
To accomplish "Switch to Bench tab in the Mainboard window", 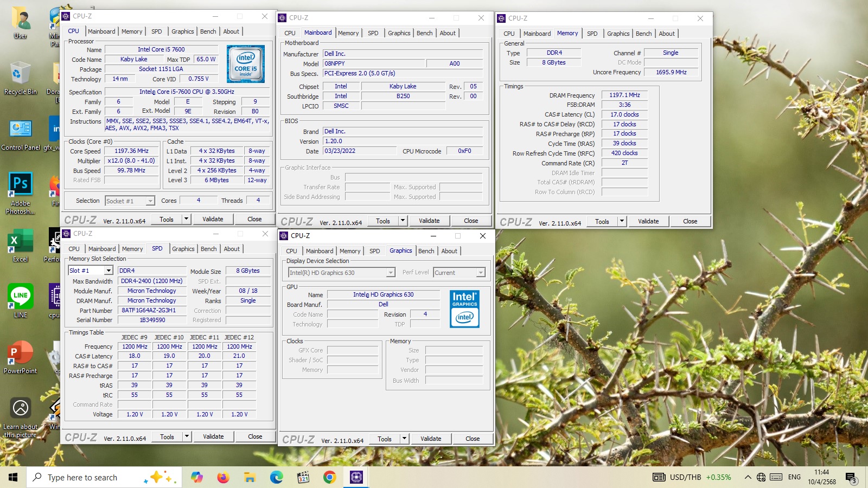I will [425, 33].
